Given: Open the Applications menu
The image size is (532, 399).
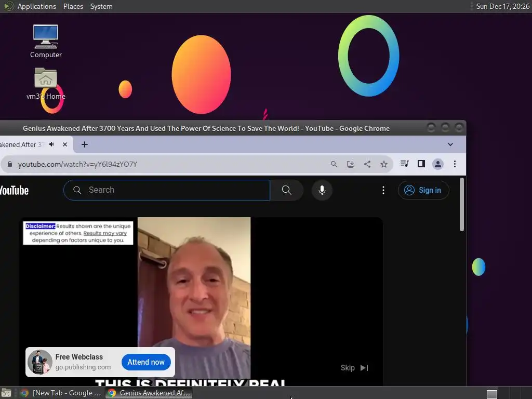Looking at the screenshot, I should (37, 6).
